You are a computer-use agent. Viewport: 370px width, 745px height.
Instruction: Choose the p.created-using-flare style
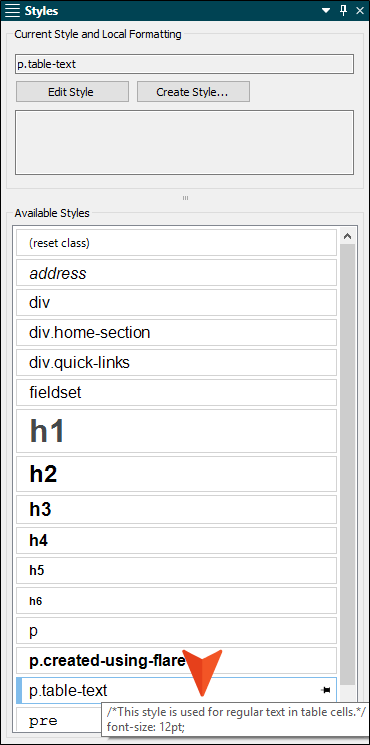tap(176, 660)
